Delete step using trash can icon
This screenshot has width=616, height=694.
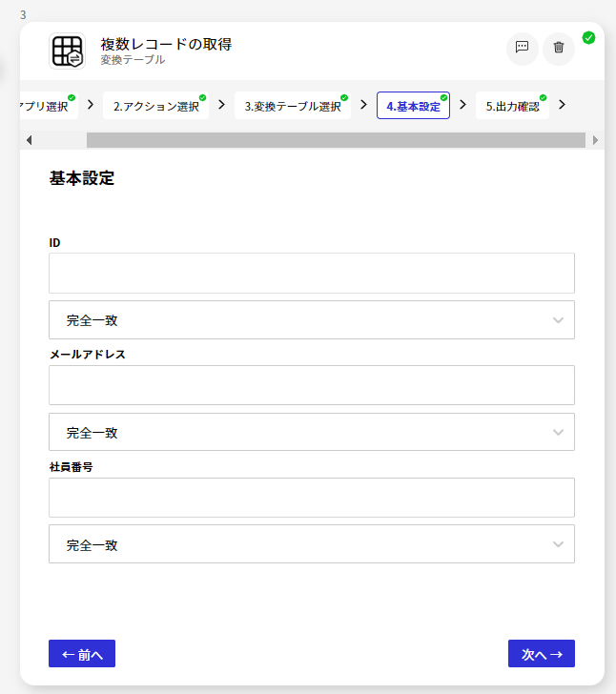(559, 48)
